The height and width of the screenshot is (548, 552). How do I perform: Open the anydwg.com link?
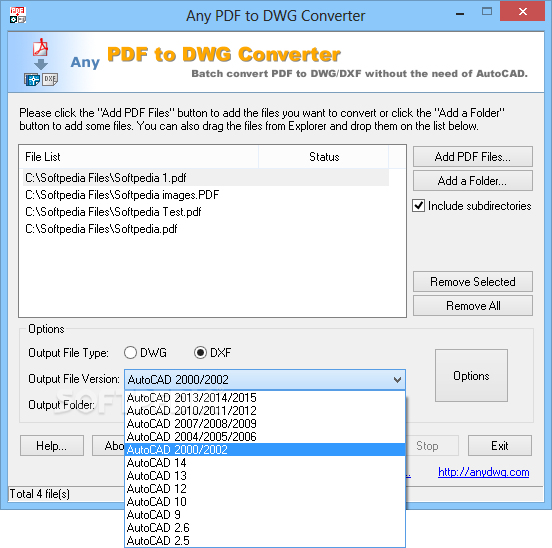[483, 472]
